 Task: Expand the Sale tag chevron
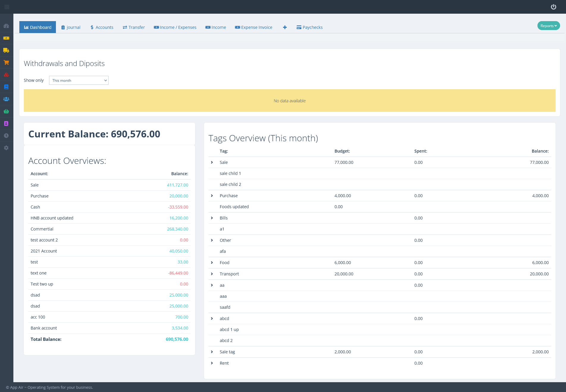coord(212,352)
